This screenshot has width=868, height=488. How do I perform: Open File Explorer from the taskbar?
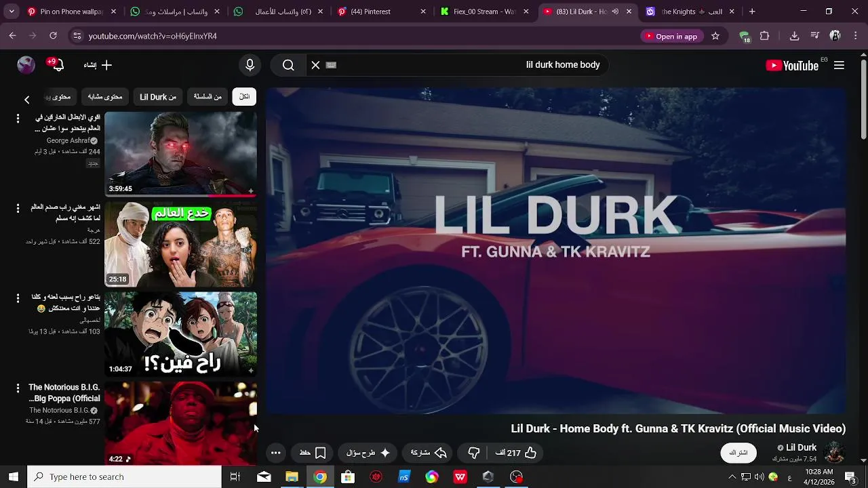point(292,476)
